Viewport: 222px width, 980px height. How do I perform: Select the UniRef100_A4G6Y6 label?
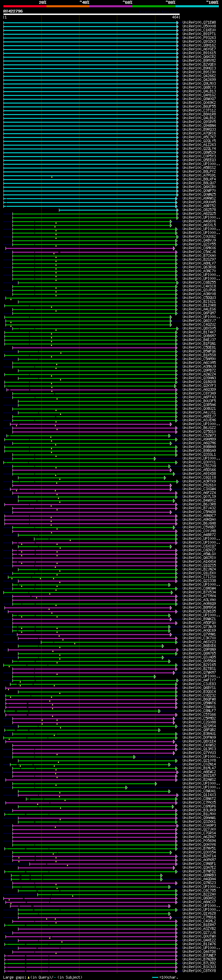click(x=199, y=221)
